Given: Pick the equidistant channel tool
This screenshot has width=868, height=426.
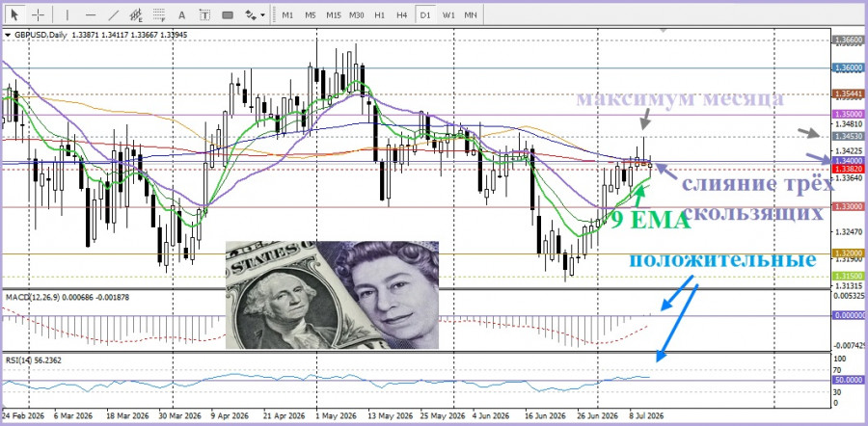Looking at the screenshot, I should tap(136, 14).
